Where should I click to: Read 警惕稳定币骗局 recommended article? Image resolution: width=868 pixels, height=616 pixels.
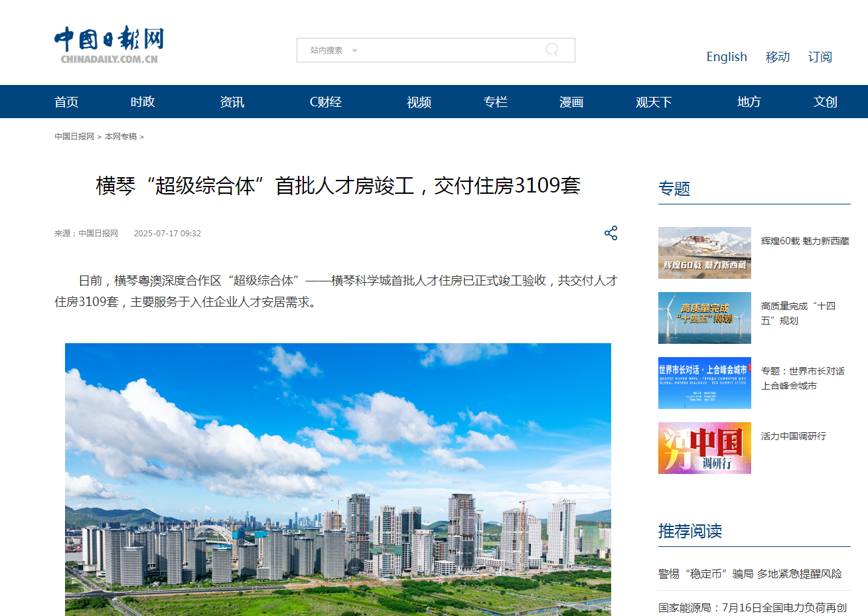pyautogui.click(x=749, y=574)
